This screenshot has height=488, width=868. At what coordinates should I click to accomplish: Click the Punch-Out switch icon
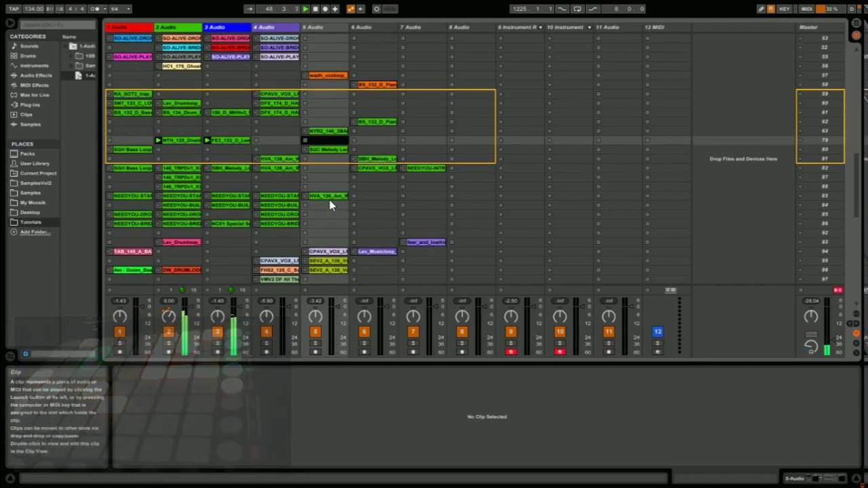coord(592,9)
